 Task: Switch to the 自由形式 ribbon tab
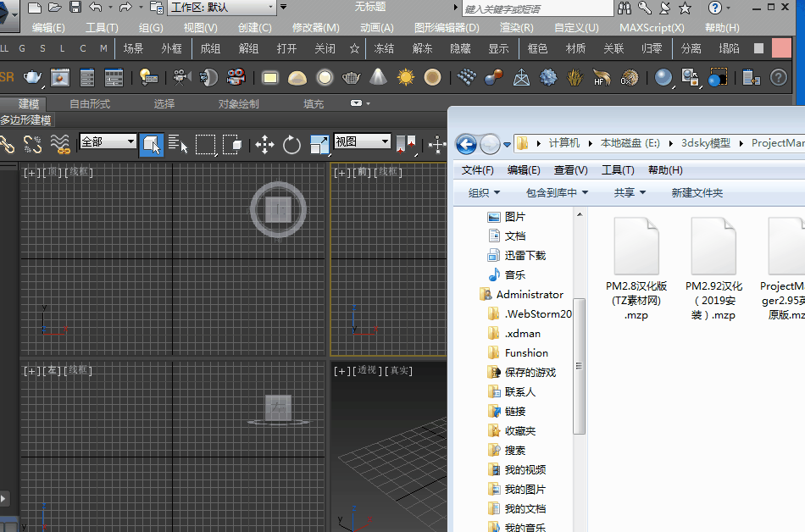pos(90,104)
